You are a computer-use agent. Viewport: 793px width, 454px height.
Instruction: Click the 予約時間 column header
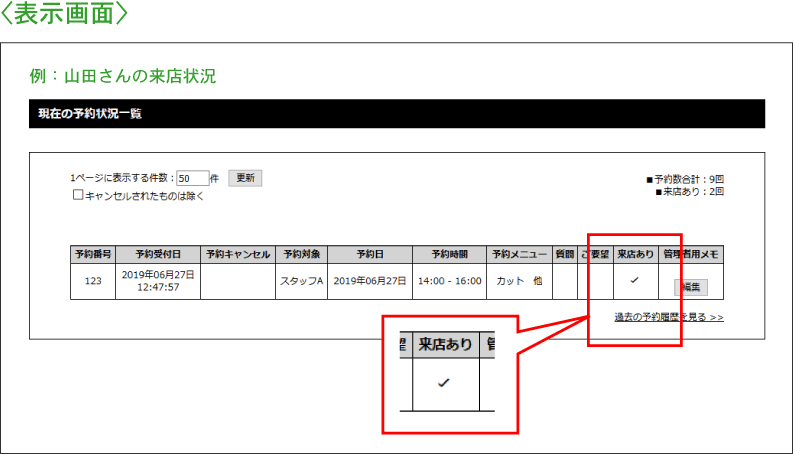449,254
